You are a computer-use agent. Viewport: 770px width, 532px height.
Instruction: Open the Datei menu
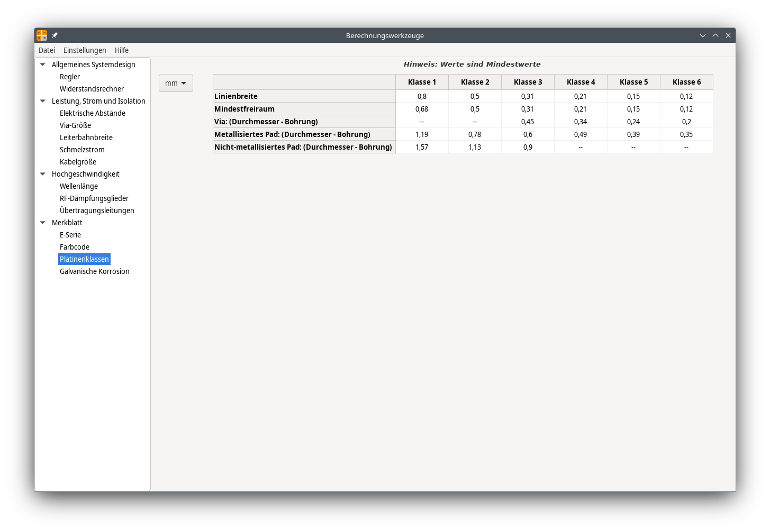pos(47,50)
